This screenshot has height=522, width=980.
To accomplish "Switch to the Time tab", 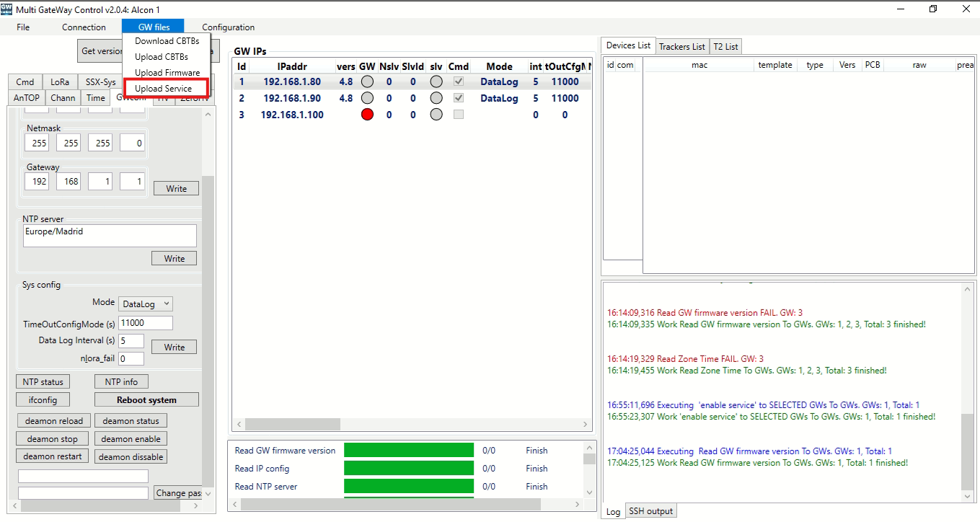I will (x=95, y=98).
